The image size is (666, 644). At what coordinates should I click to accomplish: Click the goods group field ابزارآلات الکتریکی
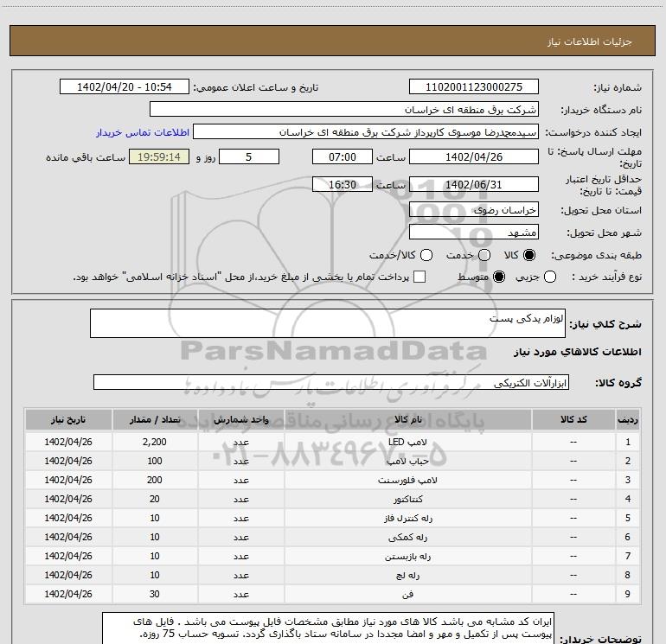click(x=331, y=382)
